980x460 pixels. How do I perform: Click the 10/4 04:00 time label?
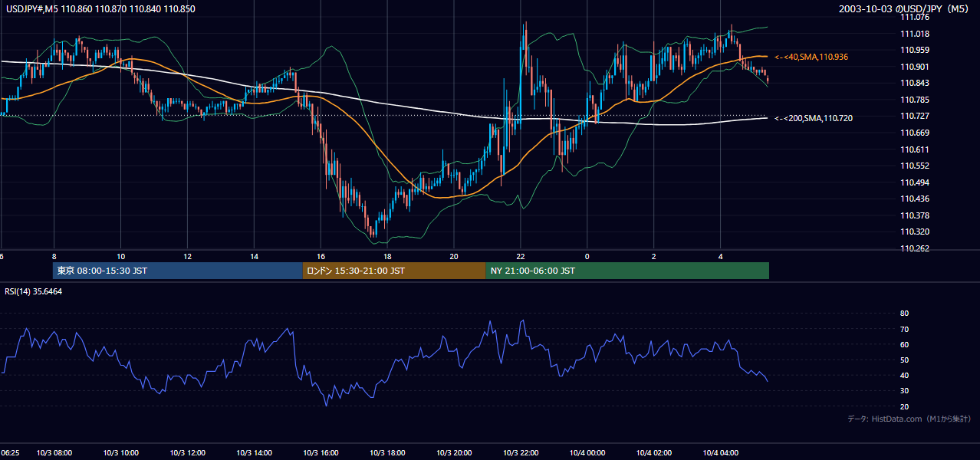(x=720, y=453)
